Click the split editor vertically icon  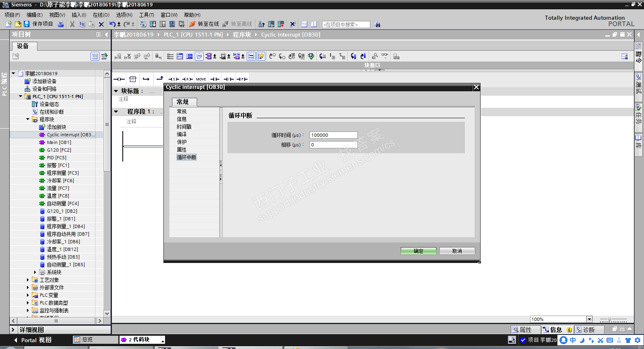[x=314, y=24]
